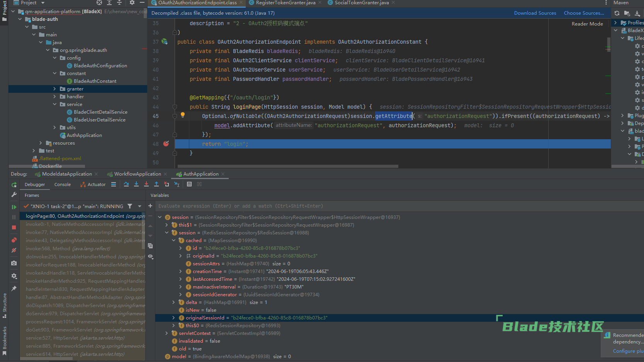Open Structure tool window
The image size is (644, 362).
pos(4,306)
